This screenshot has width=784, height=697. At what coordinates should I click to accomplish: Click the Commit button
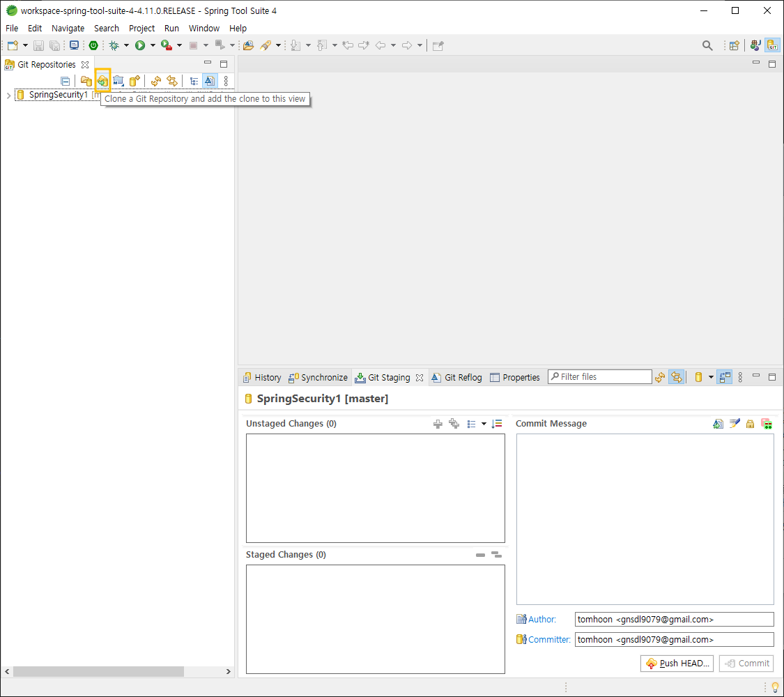pyautogui.click(x=746, y=664)
